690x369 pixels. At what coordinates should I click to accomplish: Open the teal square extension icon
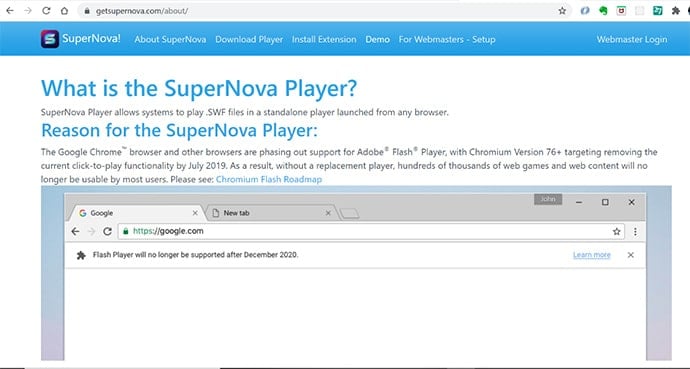(x=658, y=11)
